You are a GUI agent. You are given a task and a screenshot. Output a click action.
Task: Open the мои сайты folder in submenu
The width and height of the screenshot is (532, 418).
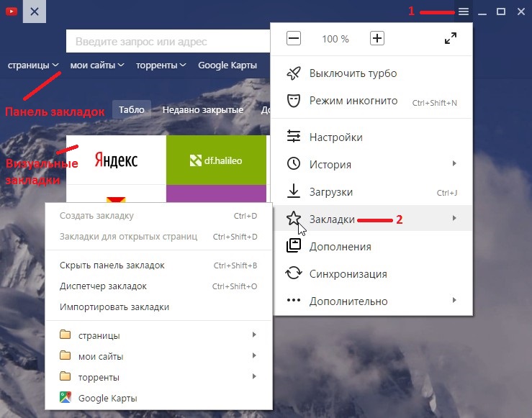(x=159, y=356)
